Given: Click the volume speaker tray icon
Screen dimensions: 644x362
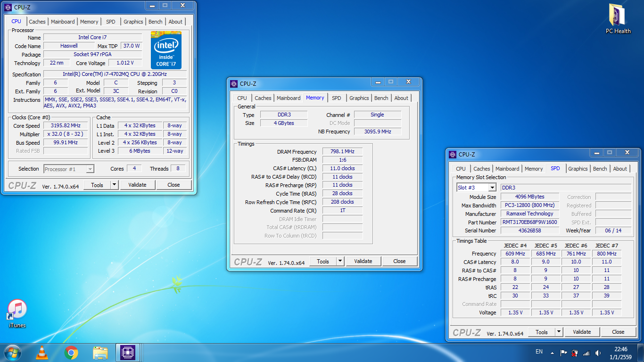Looking at the screenshot, I should coord(598,353).
